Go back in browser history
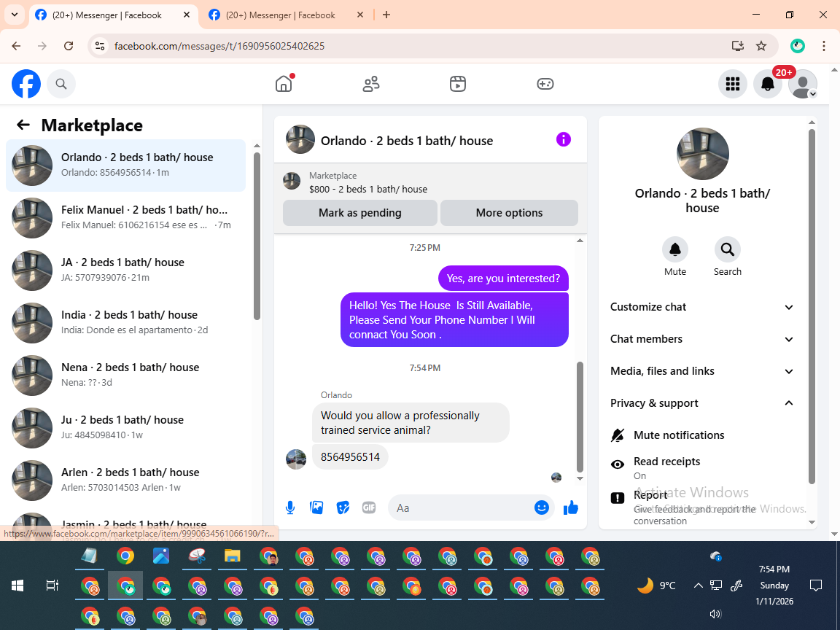Image resolution: width=840 pixels, height=630 pixels. point(16,46)
